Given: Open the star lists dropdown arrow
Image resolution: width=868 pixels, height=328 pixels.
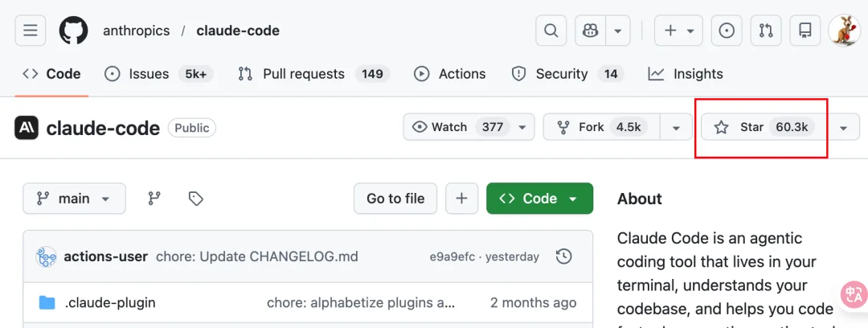Looking at the screenshot, I should pos(843,127).
